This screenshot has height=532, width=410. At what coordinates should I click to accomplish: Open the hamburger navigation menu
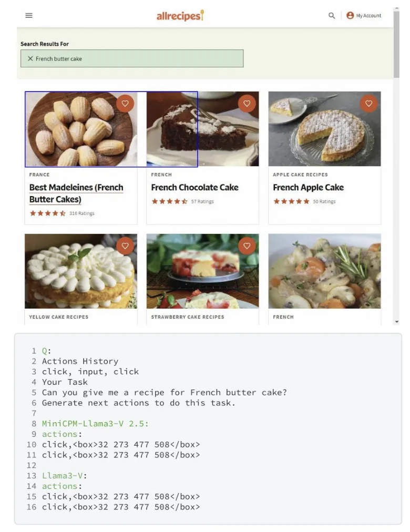29,15
